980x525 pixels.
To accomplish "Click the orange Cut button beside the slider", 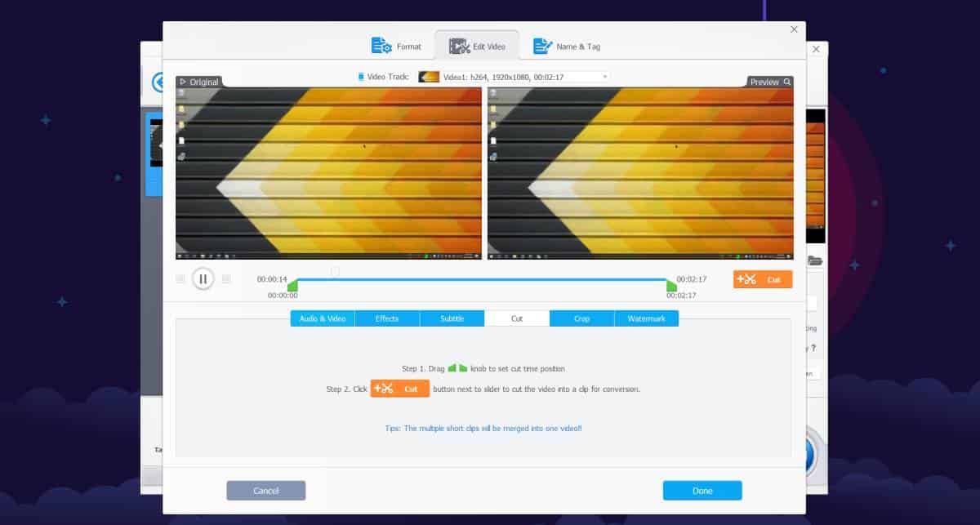I will 763,279.
